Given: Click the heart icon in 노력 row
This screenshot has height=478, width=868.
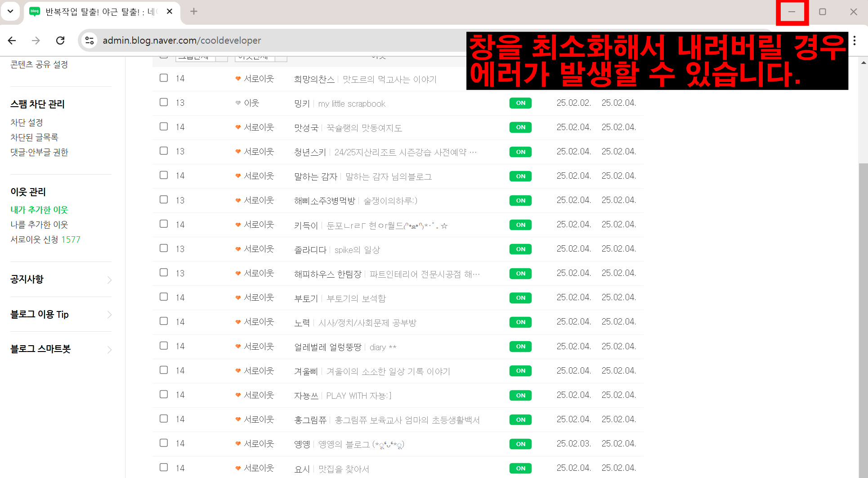Looking at the screenshot, I should click(x=238, y=322).
